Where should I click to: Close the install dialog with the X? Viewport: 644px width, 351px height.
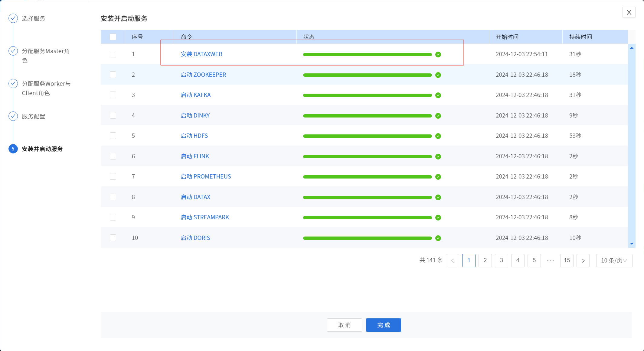coord(629,12)
